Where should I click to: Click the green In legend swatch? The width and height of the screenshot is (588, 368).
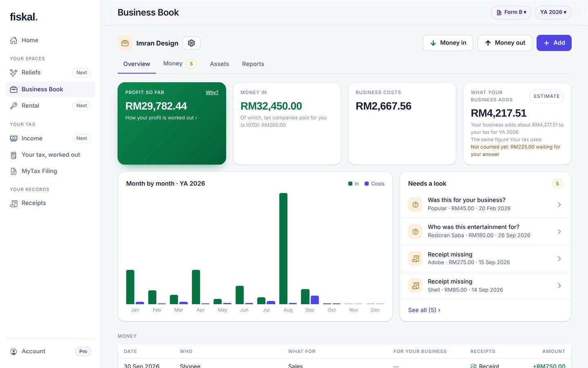click(350, 184)
